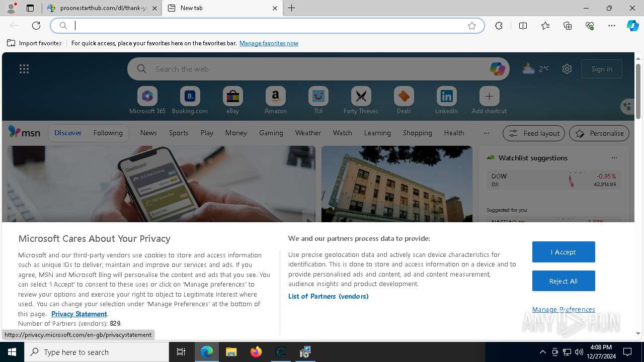Click the Search the web box

pyautogui.click(x=318, y=69)
